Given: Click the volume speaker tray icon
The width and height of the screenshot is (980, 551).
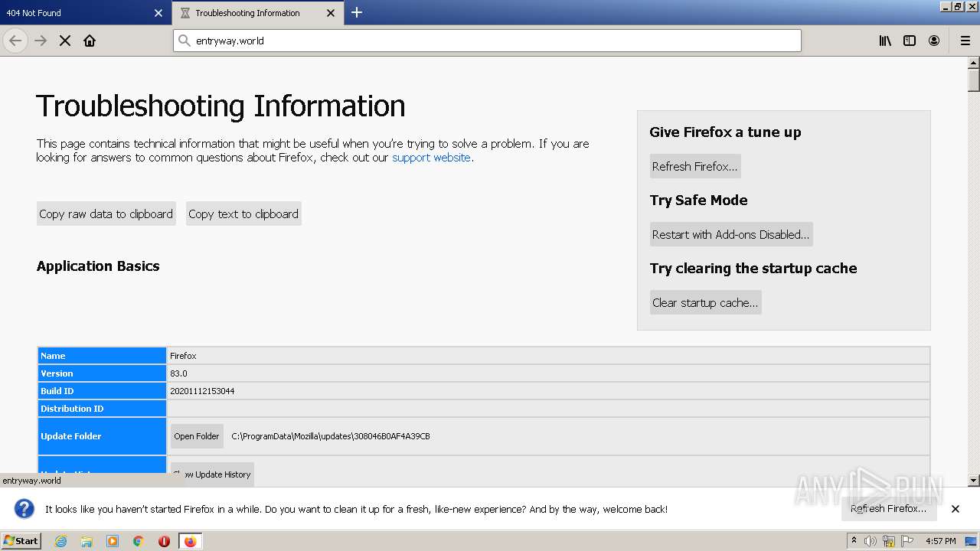Looking at the screenshot, I should (x=871, y=541).
